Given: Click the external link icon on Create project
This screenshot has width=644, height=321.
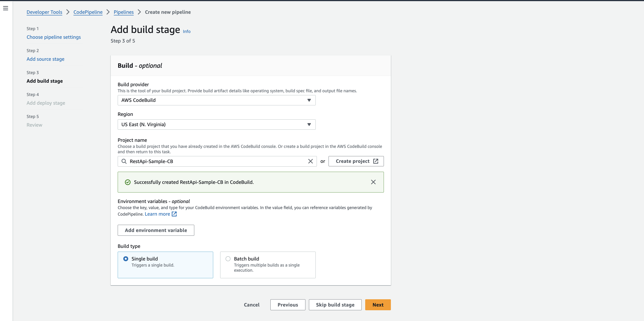Looking at the screenshot, I should point(375,161).
